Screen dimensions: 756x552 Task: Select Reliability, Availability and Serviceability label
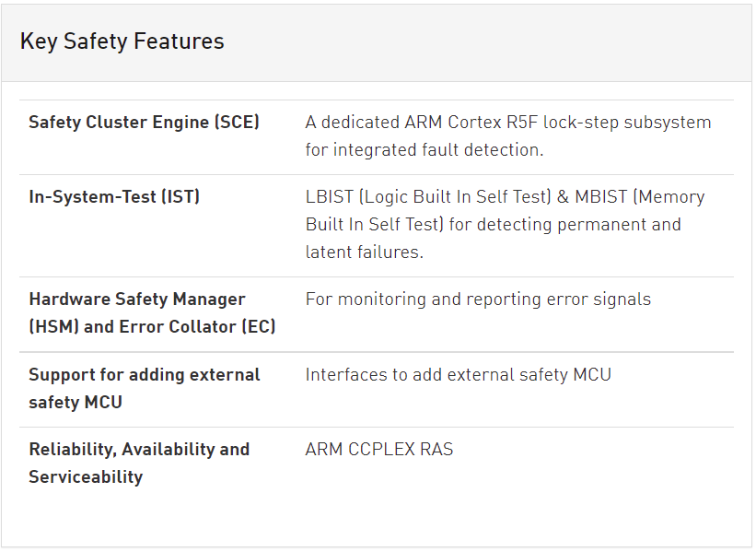[139, 464]
